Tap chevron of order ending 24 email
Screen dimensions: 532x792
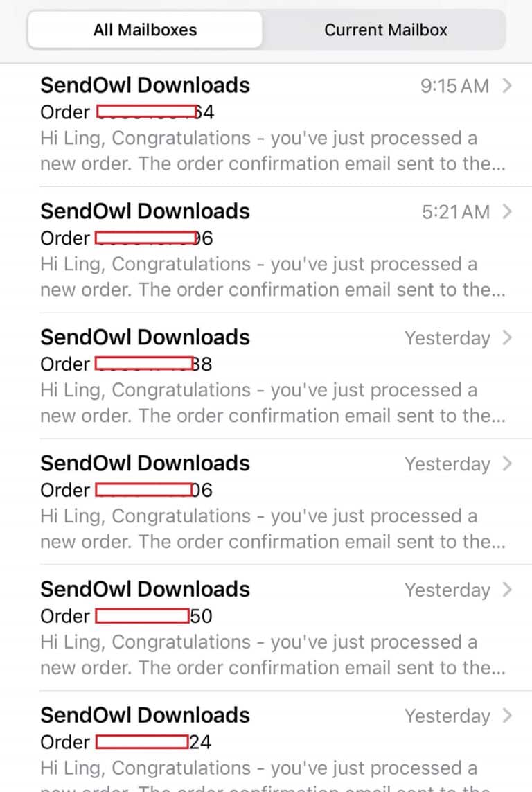tap(507, 715)
